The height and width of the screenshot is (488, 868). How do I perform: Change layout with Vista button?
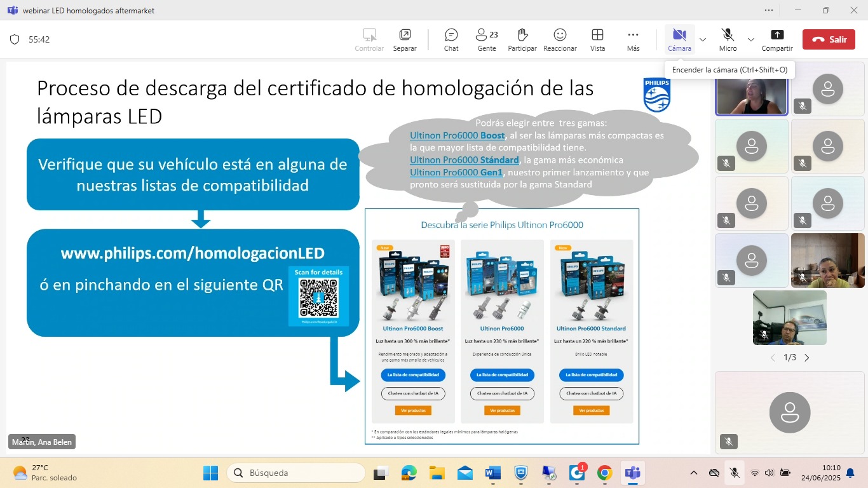(x=597, y=39)
